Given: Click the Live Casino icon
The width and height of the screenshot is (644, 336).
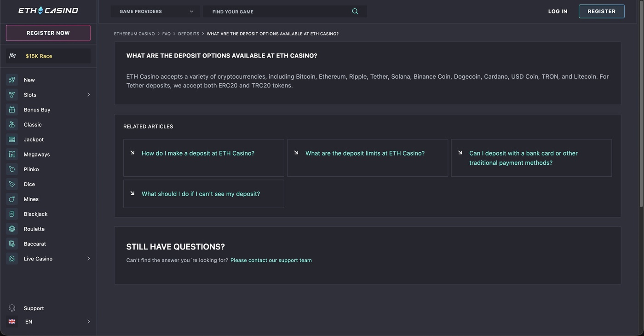Looking at the screenshot, I should click(12, 259).
